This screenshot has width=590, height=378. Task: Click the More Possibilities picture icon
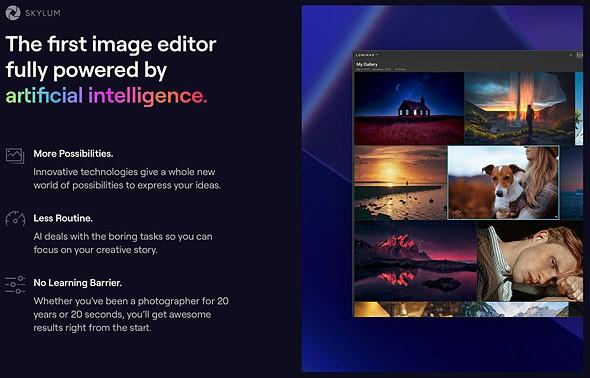pos(15,155)
